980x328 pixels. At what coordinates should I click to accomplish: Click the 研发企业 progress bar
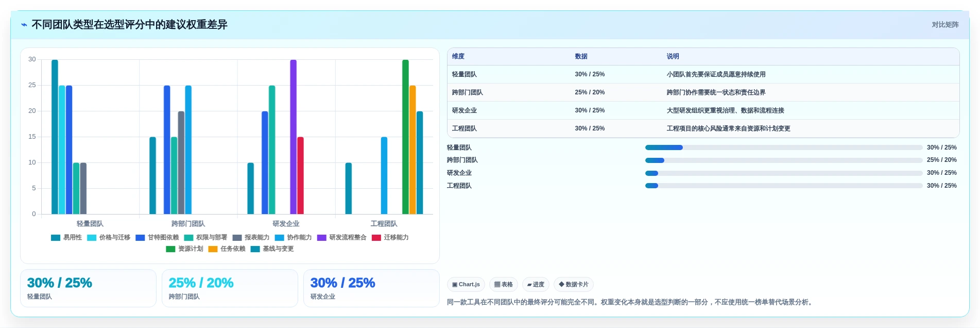pos(784,173)
